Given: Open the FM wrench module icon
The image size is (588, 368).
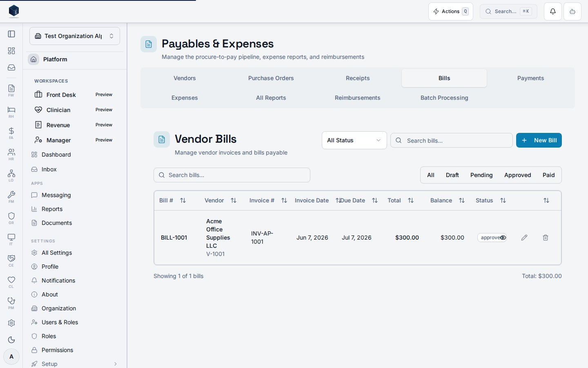Looking at the screenshot, I should tap(11, 197).
